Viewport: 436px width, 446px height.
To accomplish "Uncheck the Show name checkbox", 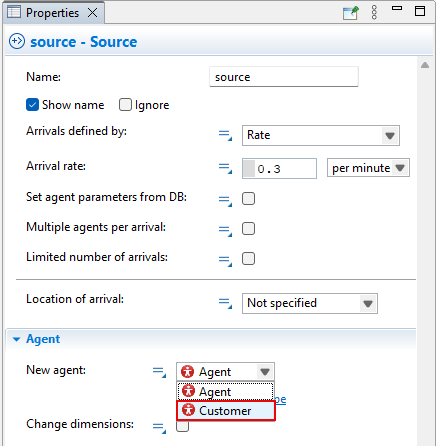I will [32, 105].
